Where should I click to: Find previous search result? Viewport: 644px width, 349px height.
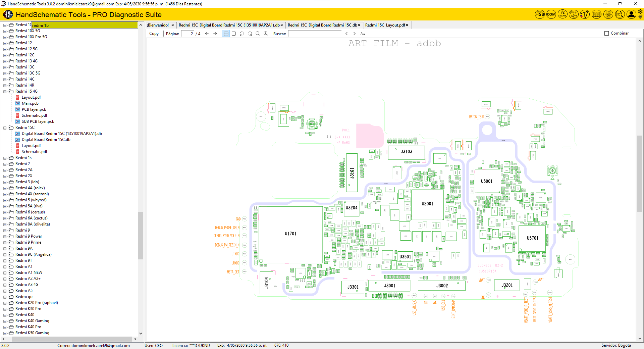point(346,34)
